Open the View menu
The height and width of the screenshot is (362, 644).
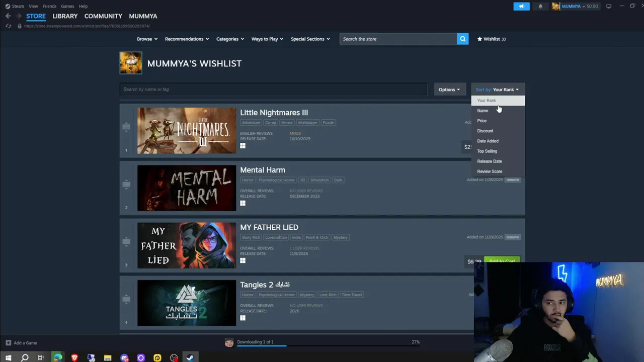33,6
